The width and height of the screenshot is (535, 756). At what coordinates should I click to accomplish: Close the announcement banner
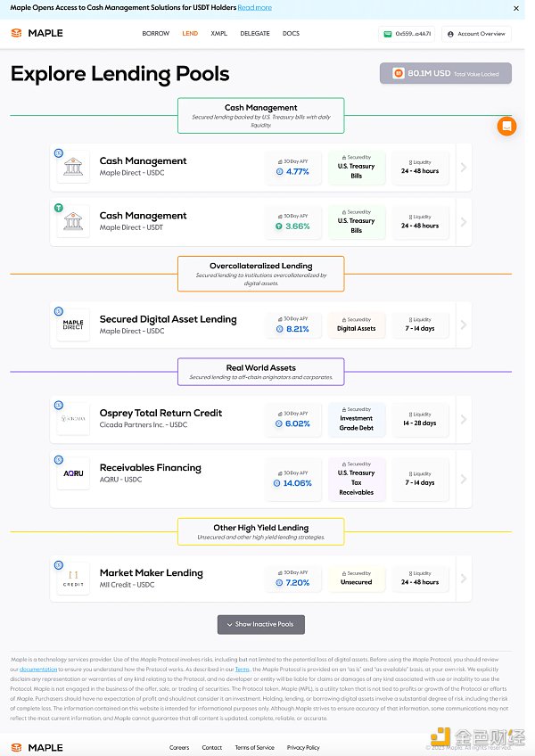pyautogui.click(x=514, y=8)
